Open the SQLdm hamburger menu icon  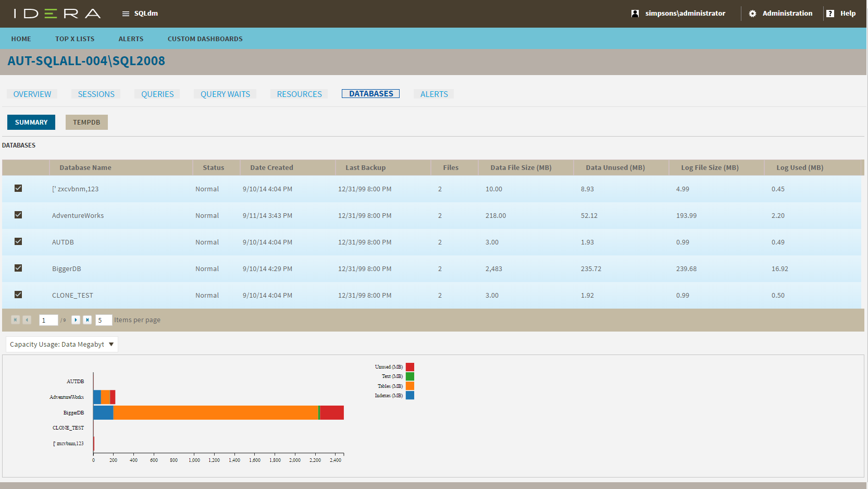(126, 14)
